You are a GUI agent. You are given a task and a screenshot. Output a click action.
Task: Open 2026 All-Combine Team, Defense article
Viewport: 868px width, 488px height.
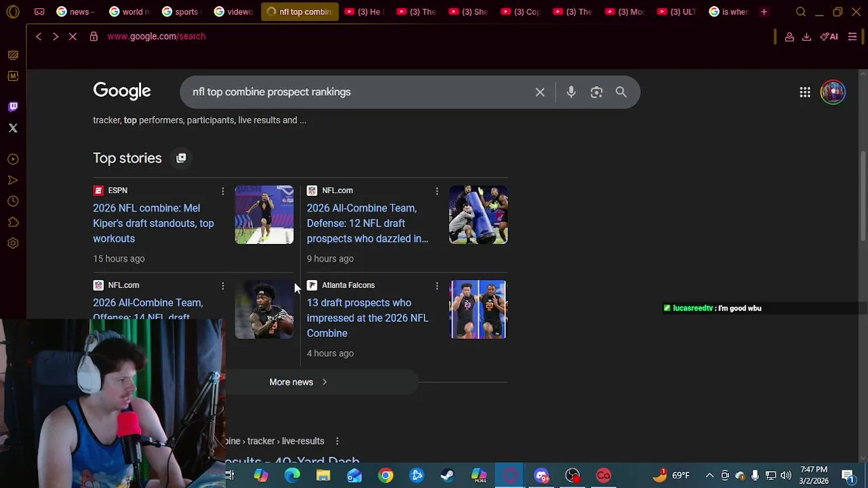[367, 224]
